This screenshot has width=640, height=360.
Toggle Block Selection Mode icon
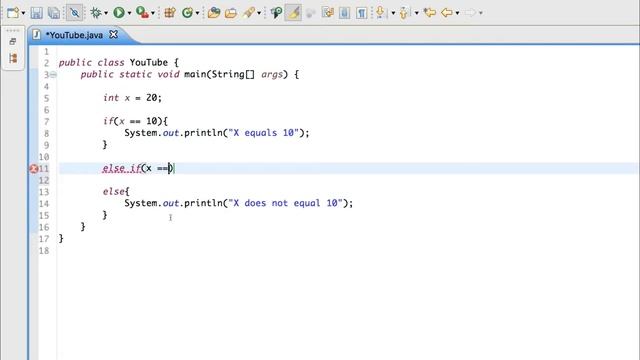tap(344, 13)
